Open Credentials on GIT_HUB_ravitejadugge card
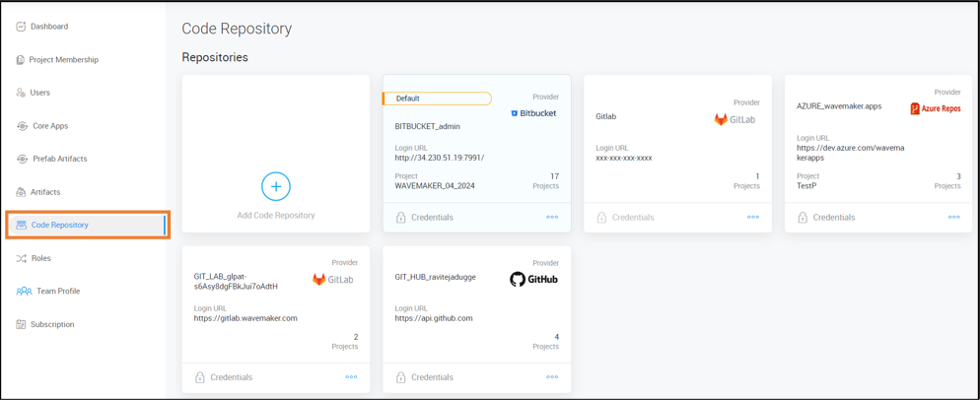Screen dimensions: 980x400 click(x=433, y=377)
